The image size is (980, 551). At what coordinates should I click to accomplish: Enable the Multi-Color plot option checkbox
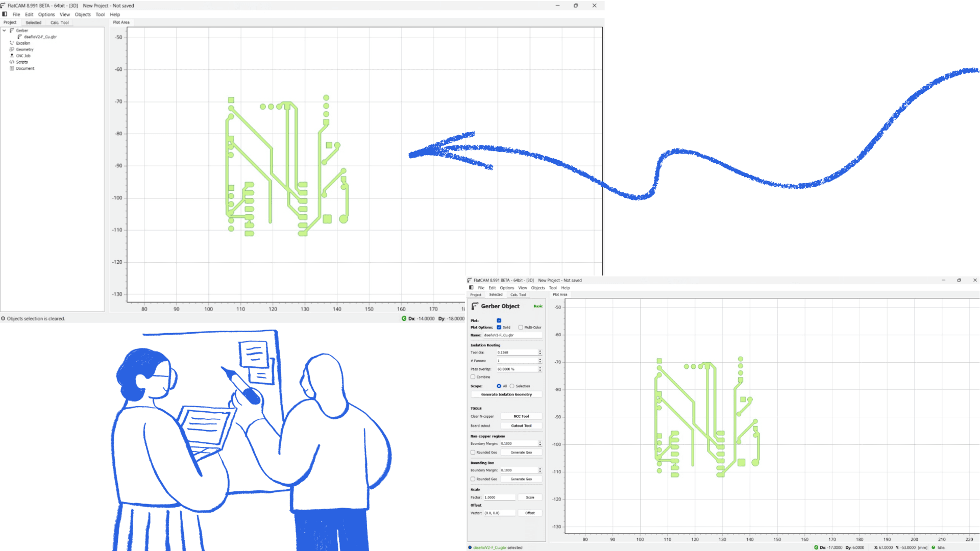point(521,328)
